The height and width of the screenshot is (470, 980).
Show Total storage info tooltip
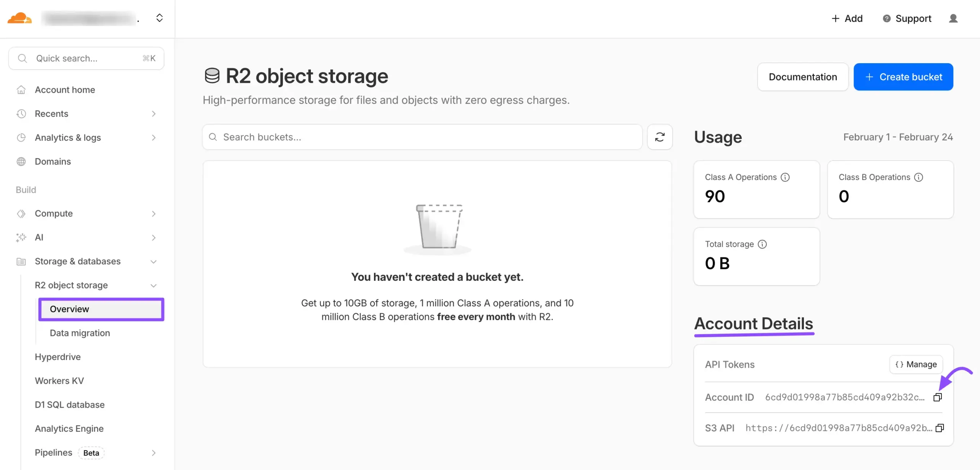(762, 244)
